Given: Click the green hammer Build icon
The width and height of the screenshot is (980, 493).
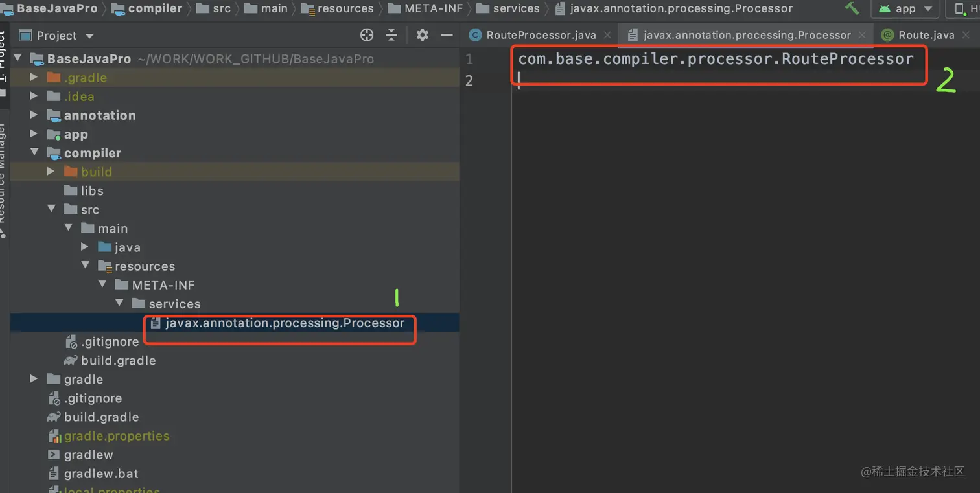Looking at the screenshot, I should (852, 8).
